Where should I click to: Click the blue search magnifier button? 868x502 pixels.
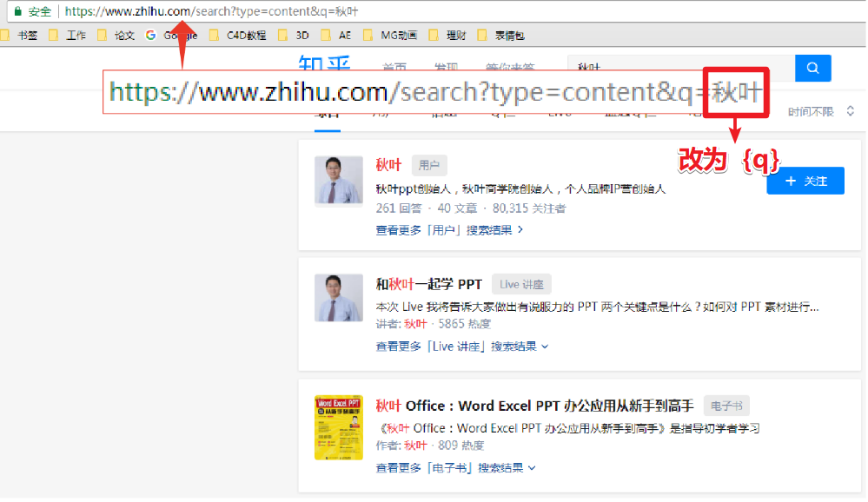tap(812, 68)
